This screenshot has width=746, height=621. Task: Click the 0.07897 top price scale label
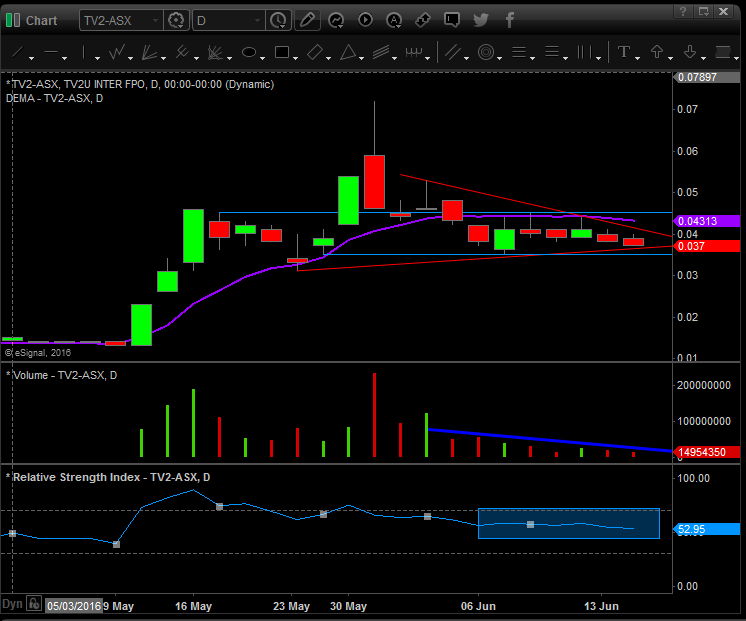707,77
